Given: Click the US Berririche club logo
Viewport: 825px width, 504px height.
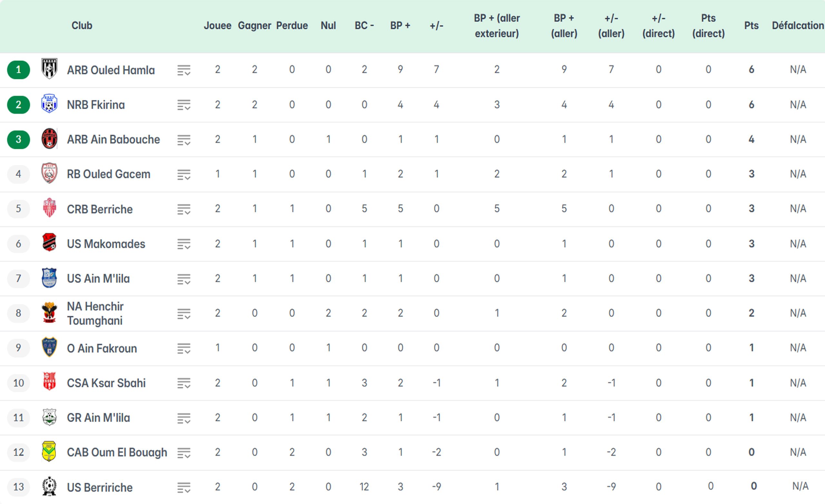Looking at the screenshot, I should click(x=49, y=486).
